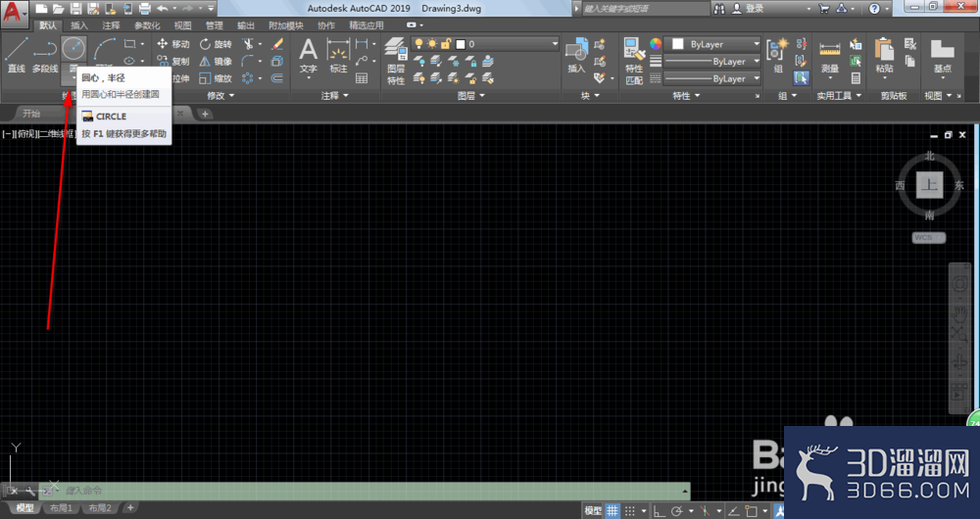This screenshot has width=980, height=519.
Task: Toggle snap mode in status bar
Action: tap(630, 511)
